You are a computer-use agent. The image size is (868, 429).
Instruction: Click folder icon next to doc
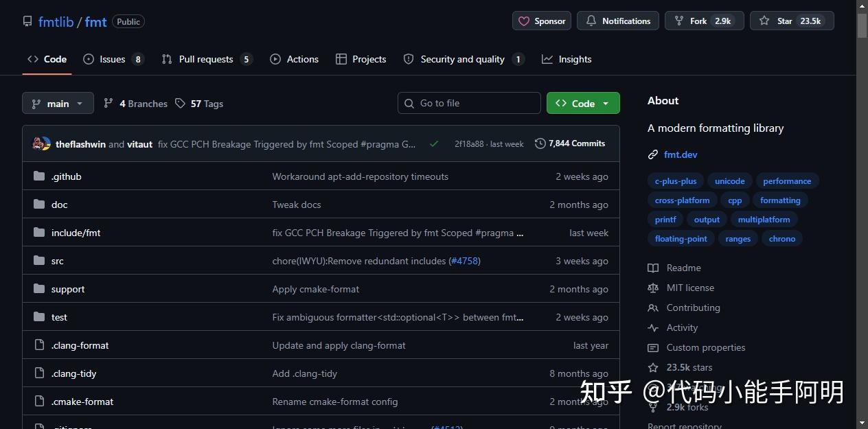(x=39, y=205)
